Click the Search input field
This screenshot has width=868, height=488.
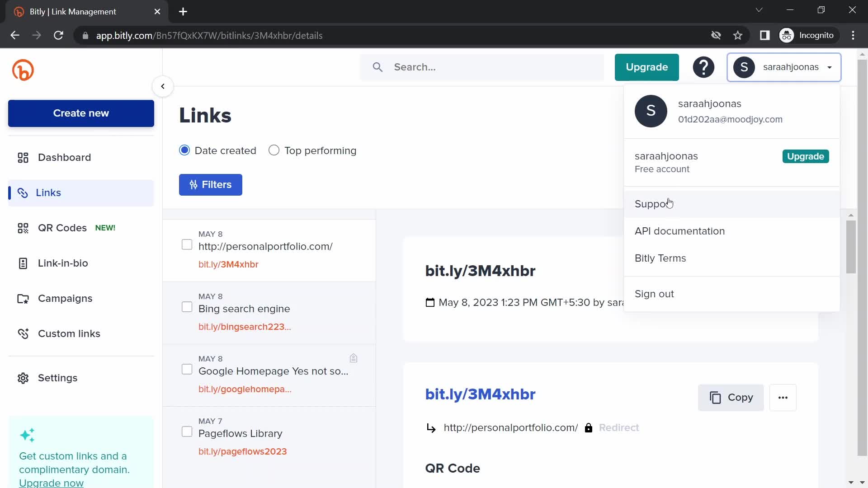(x=482, y=67)
